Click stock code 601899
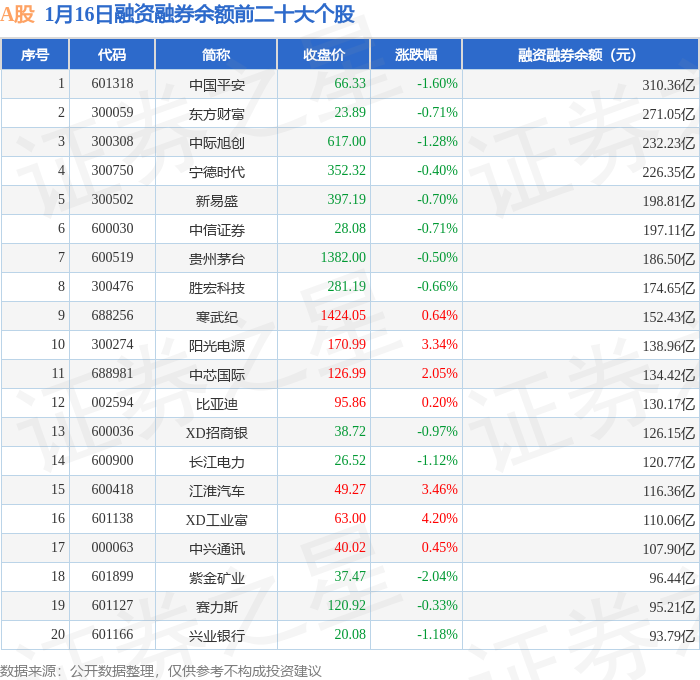 pyautogui.click(x=112, y=577)
